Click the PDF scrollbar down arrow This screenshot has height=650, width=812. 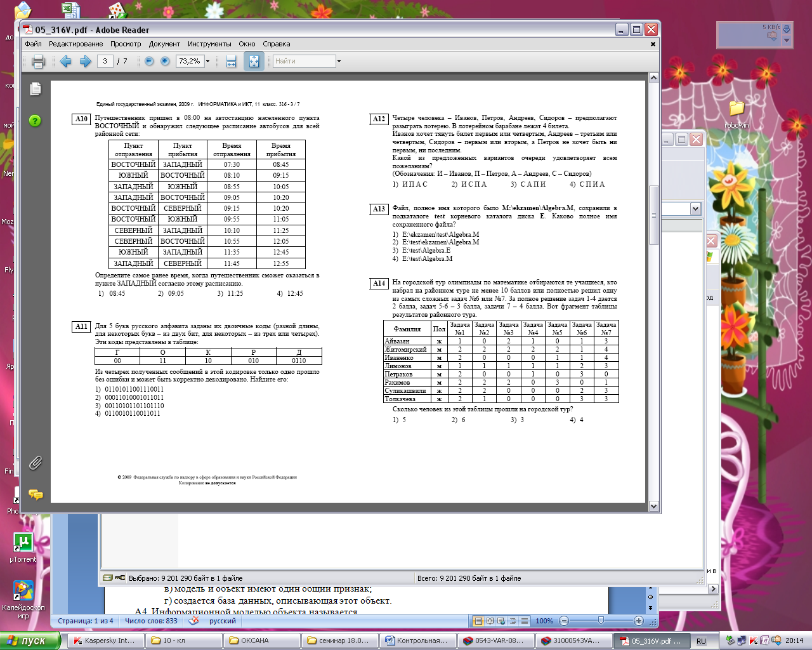coord(654,507)
